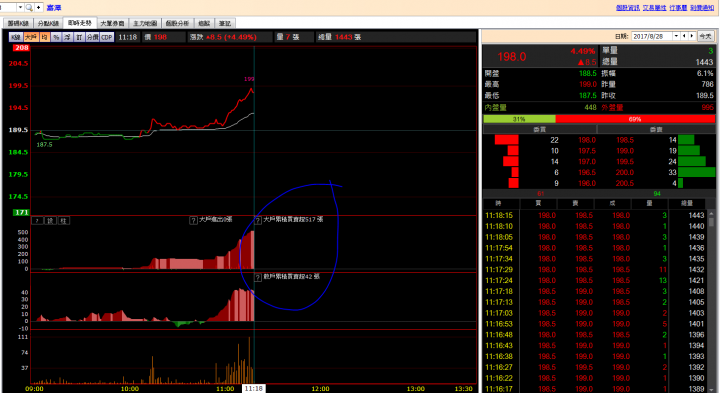Toggle the CDP indicator button
Image resolution: width=720 pixels, height=393 pixels.
click(x=107, y=37)
